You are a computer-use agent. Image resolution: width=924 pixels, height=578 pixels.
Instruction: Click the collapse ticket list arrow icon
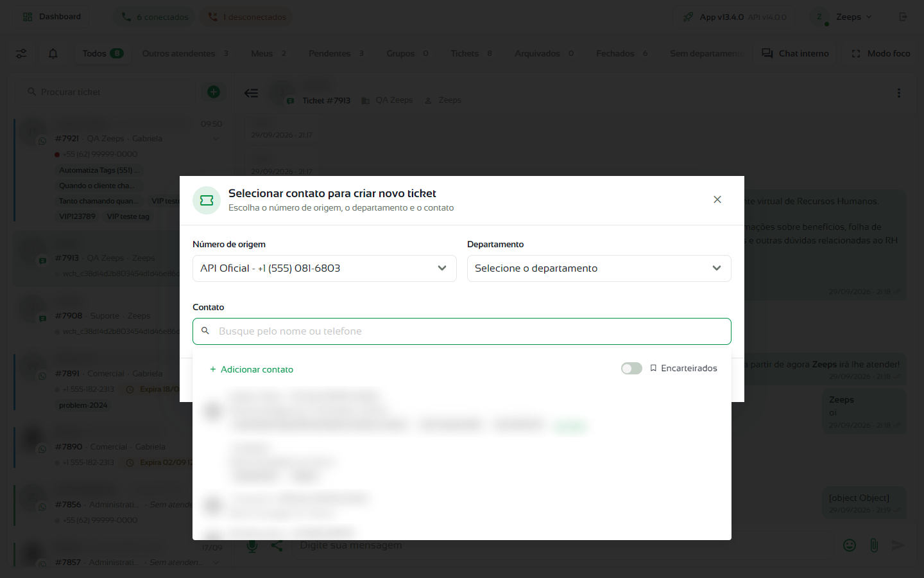(251, 93)
